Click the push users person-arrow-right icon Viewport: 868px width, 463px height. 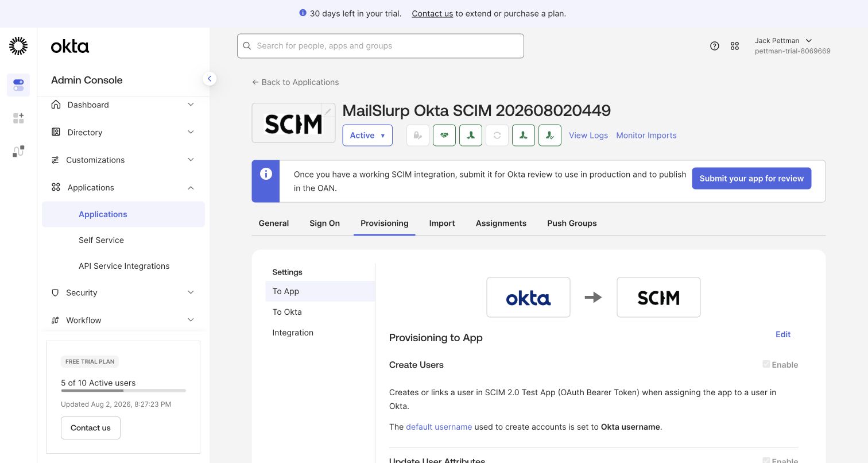[x=524, y=136]
